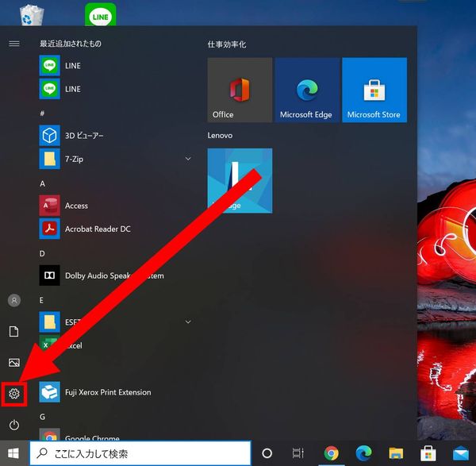Open the Microsoft Store tile
Viewport: 476px width, 466px height.
tap(374, 90)
